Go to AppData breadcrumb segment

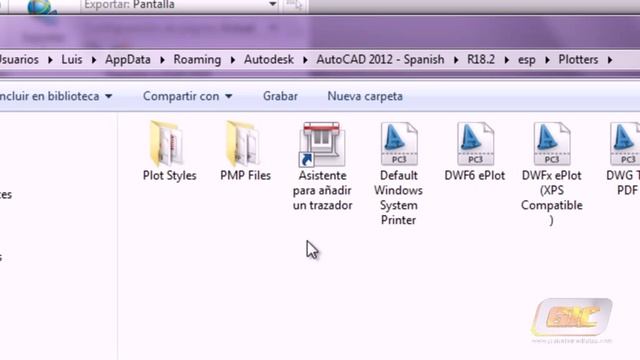pos(128,60)
